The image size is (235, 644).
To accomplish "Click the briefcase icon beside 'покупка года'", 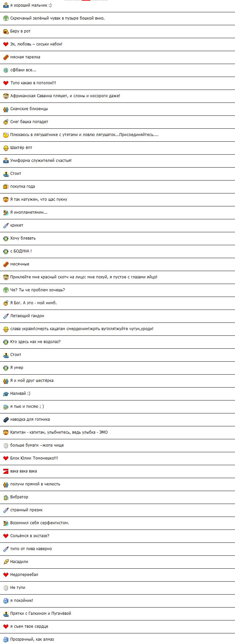I will pyautogui.click(x=6, y=186).
